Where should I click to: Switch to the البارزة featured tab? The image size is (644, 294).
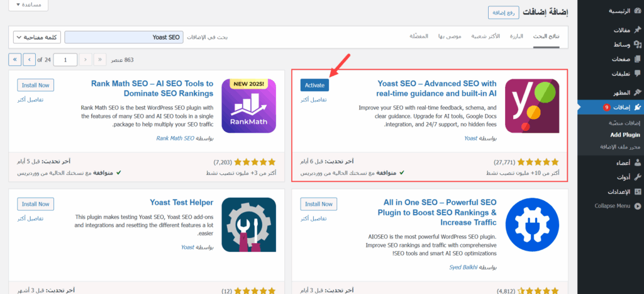tap(517, 37)
